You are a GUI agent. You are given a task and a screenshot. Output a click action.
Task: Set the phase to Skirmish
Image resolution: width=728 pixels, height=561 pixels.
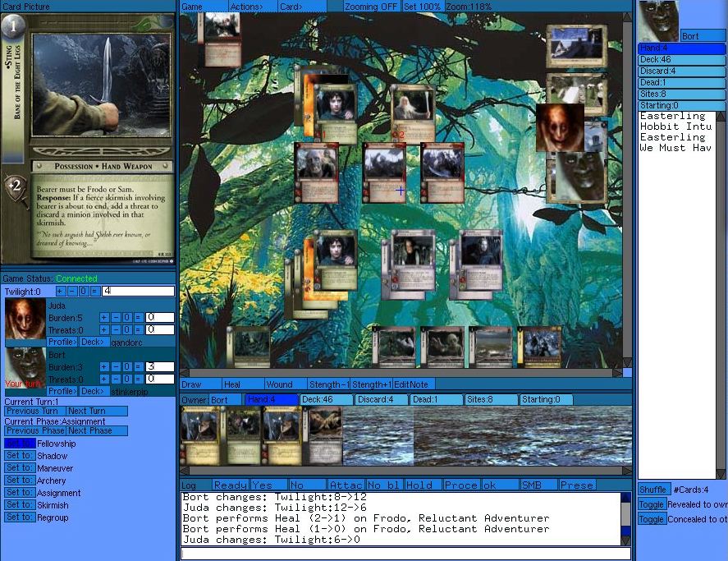coord(20,505)
